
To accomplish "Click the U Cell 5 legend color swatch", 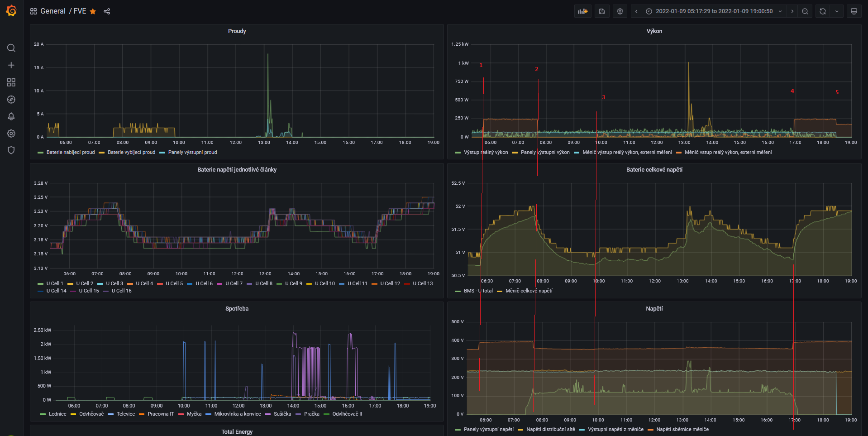I will 160,284.
